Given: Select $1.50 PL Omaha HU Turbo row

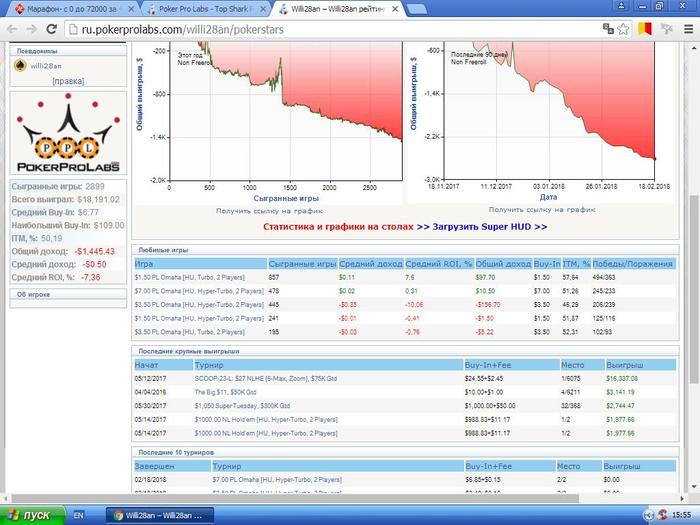Looking at the screenshot, I should point(405,277).
